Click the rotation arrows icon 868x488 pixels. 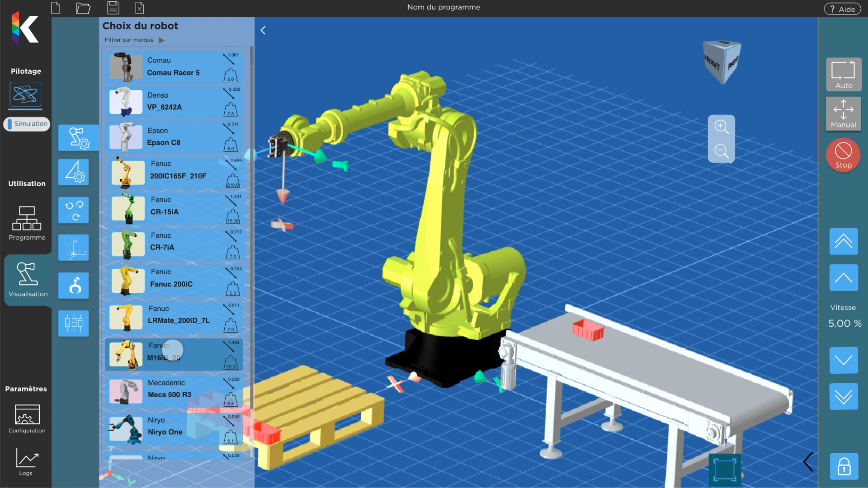(x=73, y=210)
